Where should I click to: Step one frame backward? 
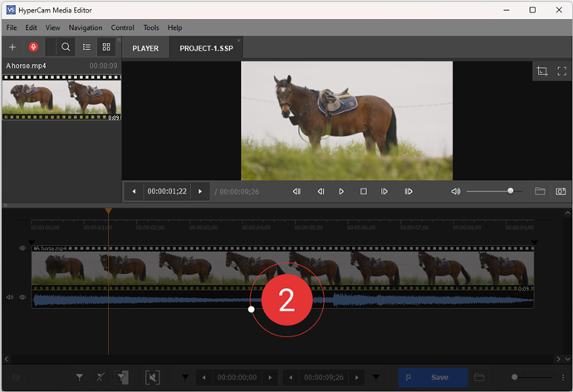[321, 192]
